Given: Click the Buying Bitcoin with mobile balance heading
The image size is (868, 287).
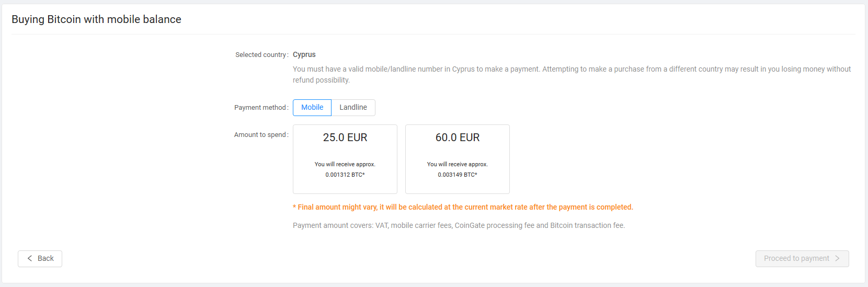Looking at the screenshot, I should tap(96, 19).
